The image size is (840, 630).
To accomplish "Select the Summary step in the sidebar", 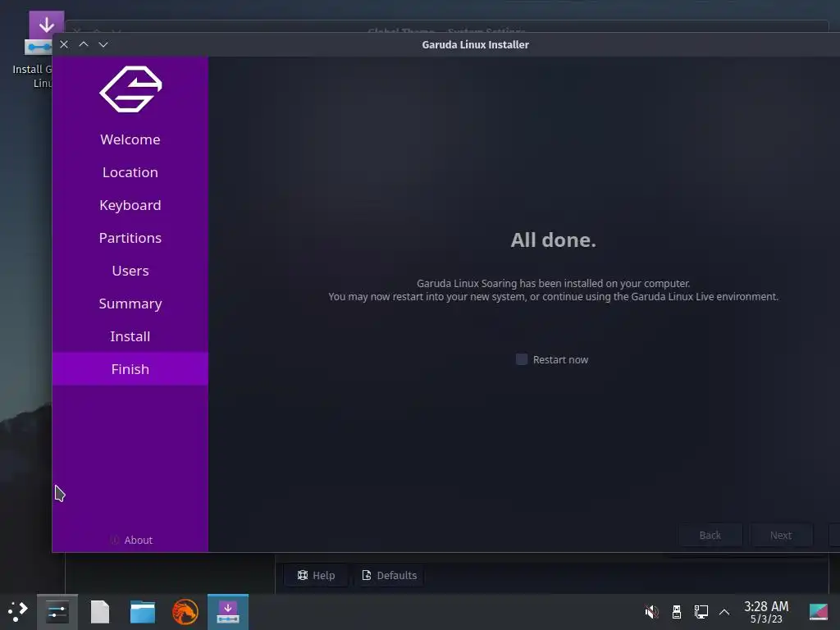I will pyautogui.click(x=130, y=304).
